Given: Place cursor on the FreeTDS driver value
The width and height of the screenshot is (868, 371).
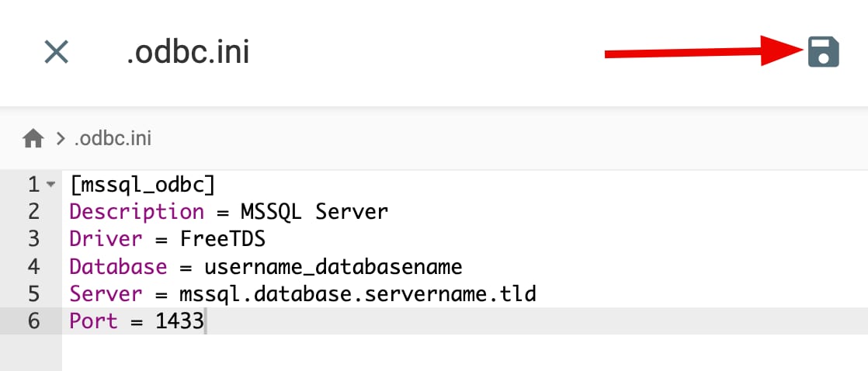Looking at the screenshot, I should [x=223, y=239].
